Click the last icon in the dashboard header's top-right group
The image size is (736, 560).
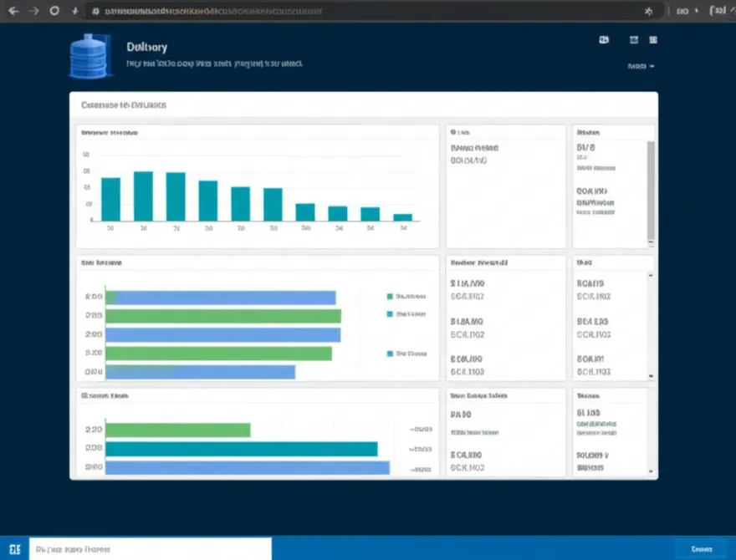pyautogui.click(x=653, y=40)
